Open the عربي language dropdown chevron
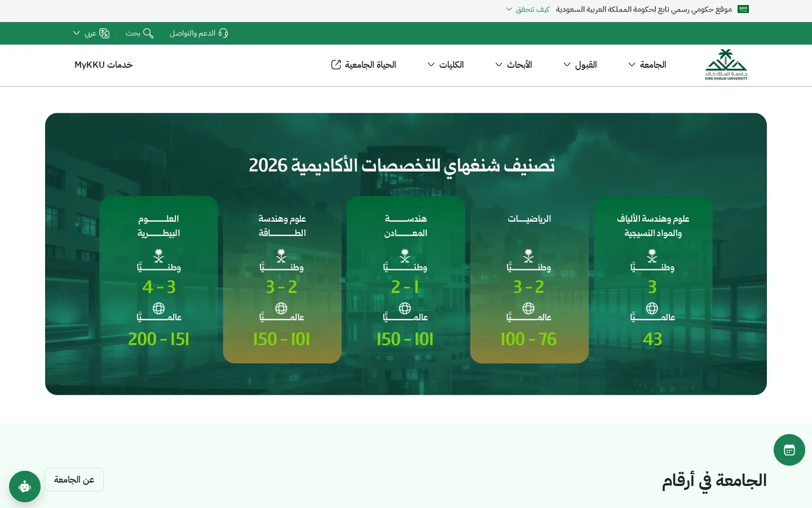The image size is (812, 508). point(77,33)
